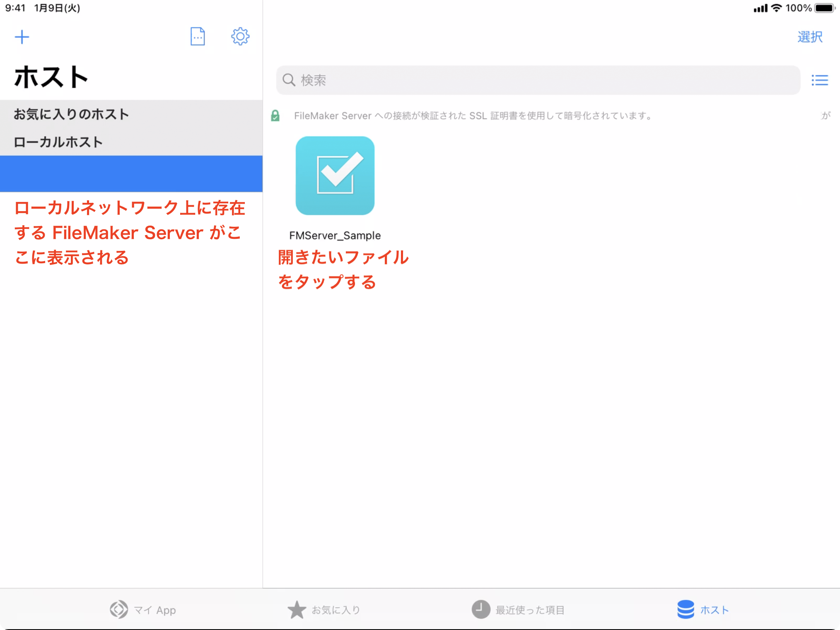Screen dimensions: 840x630
Task: Switch to the 最近使った項目 tab
Action: pos(518,609)
